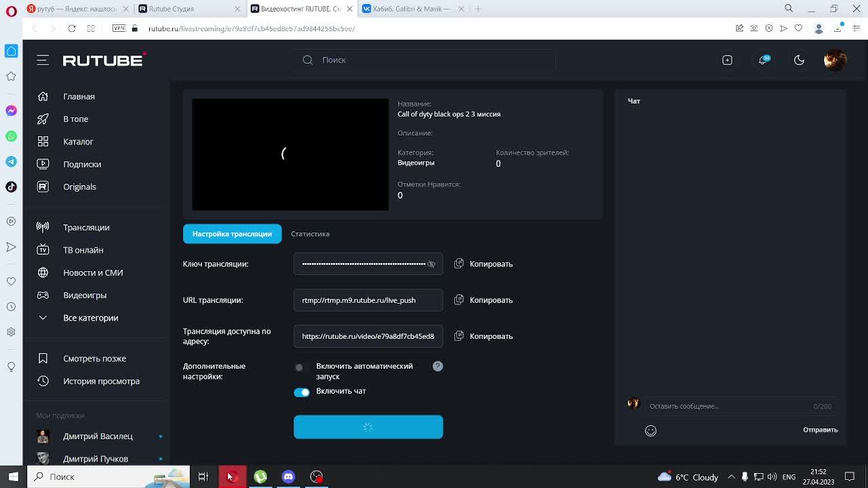This screenshot has height=488, width=868.
Task: Click the stream video preview
Action: [x=290, y=155]
